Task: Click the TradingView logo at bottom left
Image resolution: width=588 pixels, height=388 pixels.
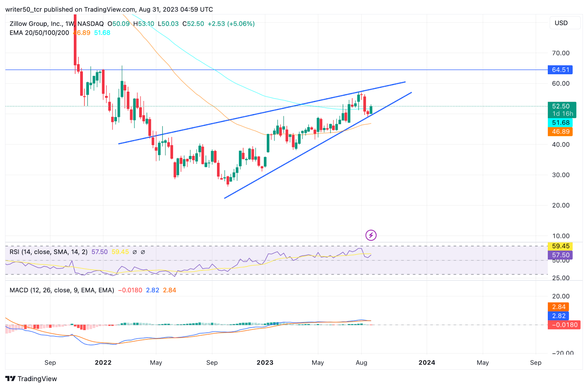Action: 31,378
